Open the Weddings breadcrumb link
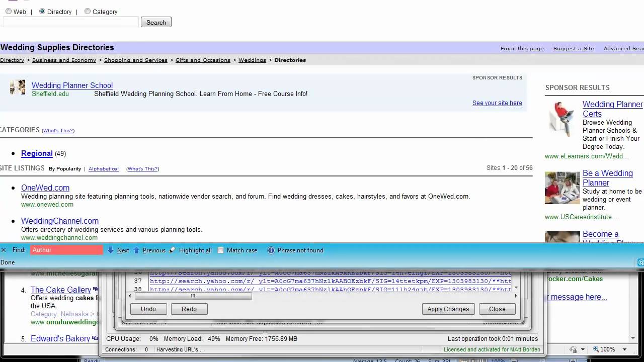This screenshot has width=644, height=362. 252,60
